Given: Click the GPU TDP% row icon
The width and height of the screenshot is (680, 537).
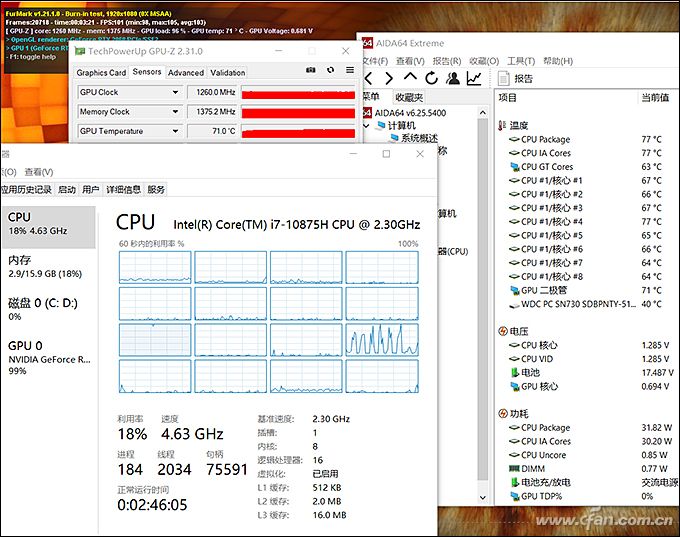Looking at the screenshot, I should tap(514, 496).
